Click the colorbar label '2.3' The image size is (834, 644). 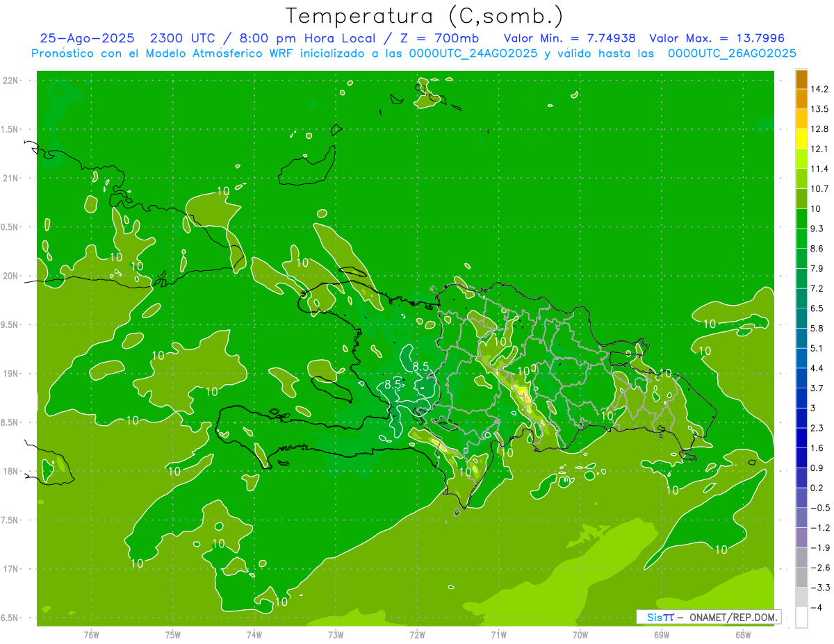817,428
